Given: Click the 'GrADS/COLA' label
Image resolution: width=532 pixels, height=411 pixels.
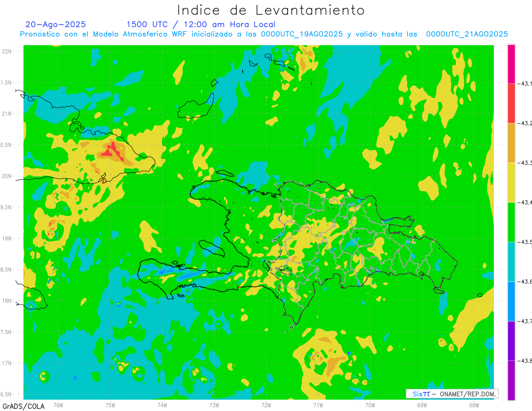Looking at the screenshot, I should (x=23, y=406).
